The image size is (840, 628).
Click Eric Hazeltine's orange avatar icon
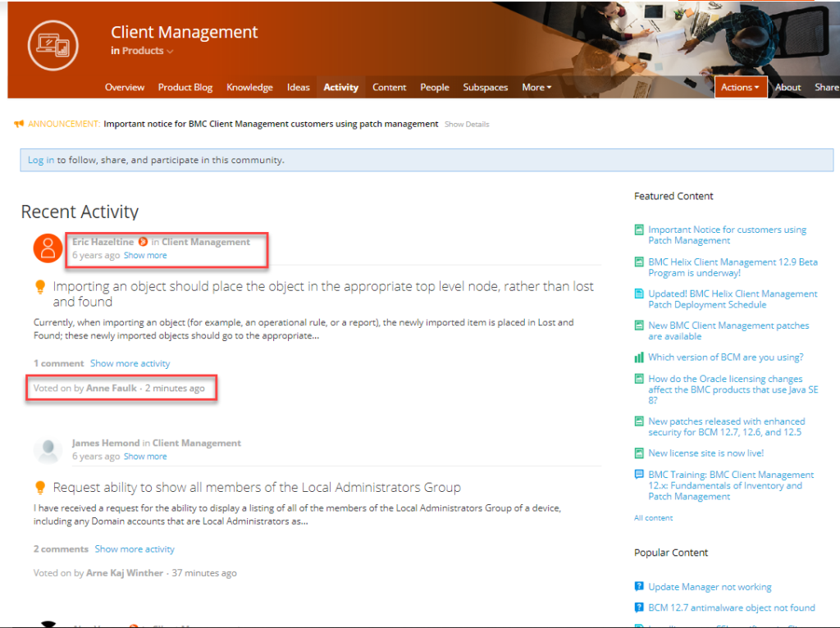48,248
